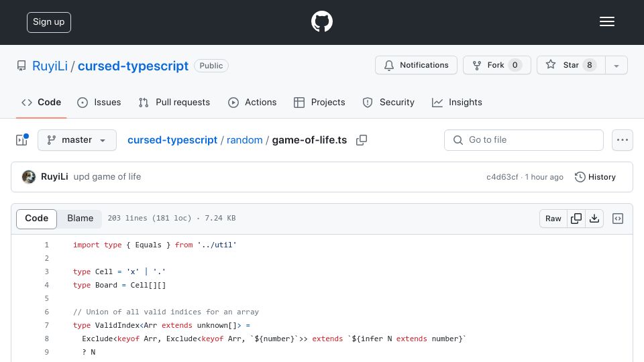View the file History
This screenshot has width=644, height=362.
[x=595, y=177]
